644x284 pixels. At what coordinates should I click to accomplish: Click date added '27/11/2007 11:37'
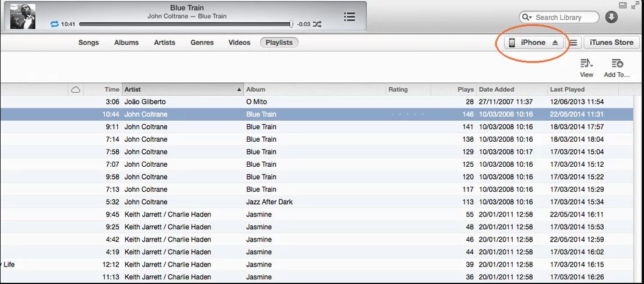point(506,101)
